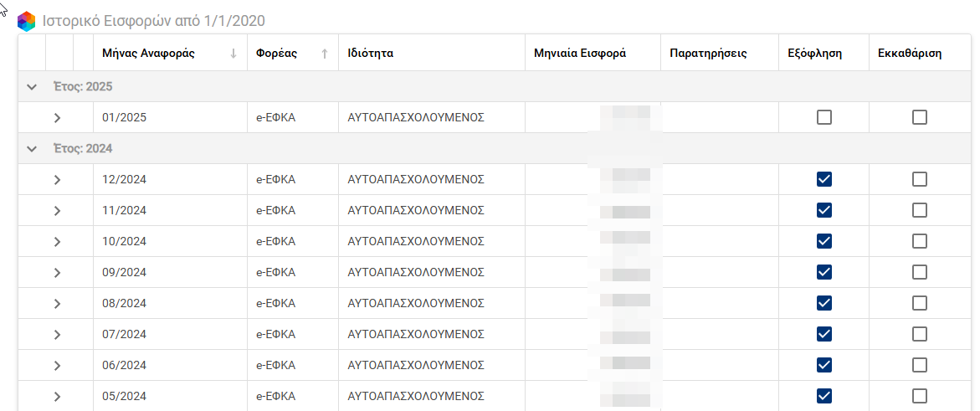Sort by the Μηνιαία Εισφορά column header
980x411 pixels.
point(579,54)
